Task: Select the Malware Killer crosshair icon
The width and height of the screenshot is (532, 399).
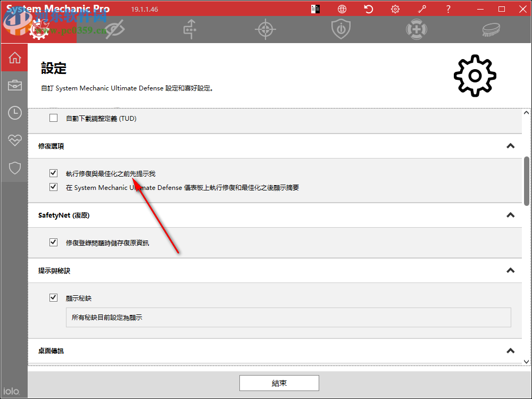Action: (x=265, y=29)
